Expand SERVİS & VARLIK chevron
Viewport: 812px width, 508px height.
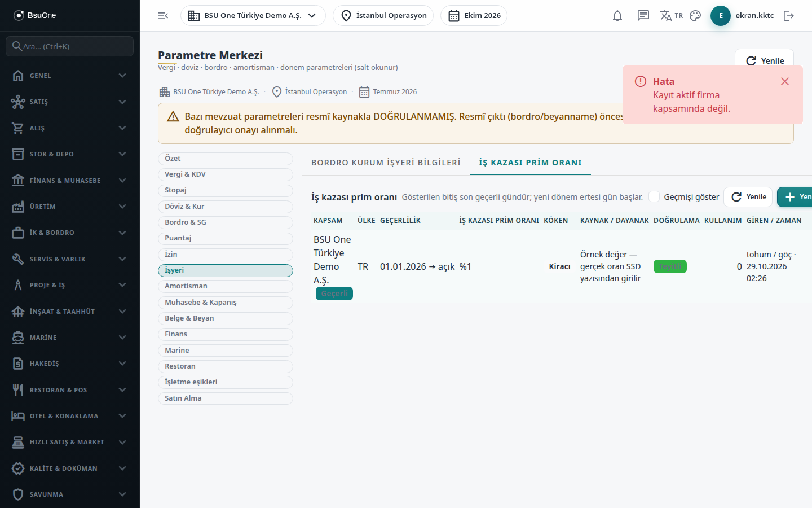[122, 259]
